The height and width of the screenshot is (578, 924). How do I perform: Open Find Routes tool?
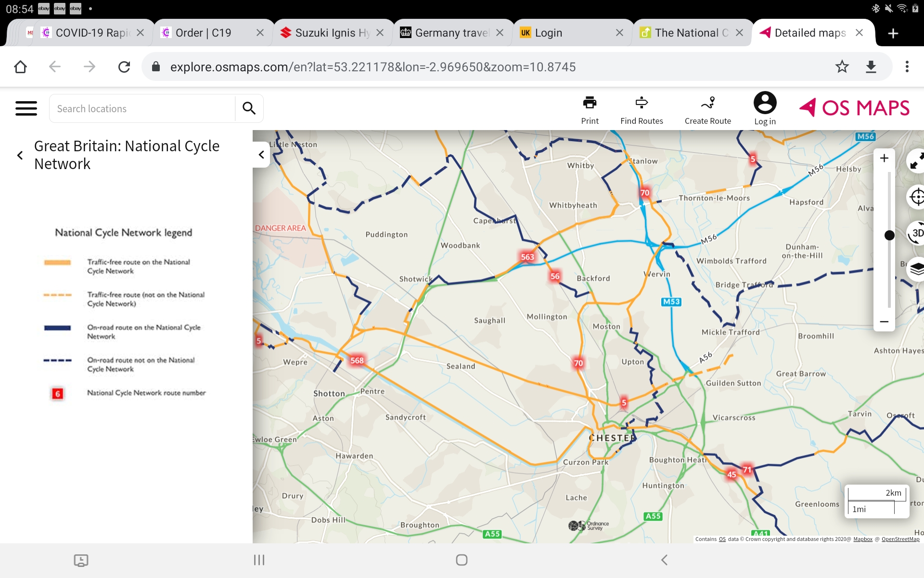coord(642,110)
